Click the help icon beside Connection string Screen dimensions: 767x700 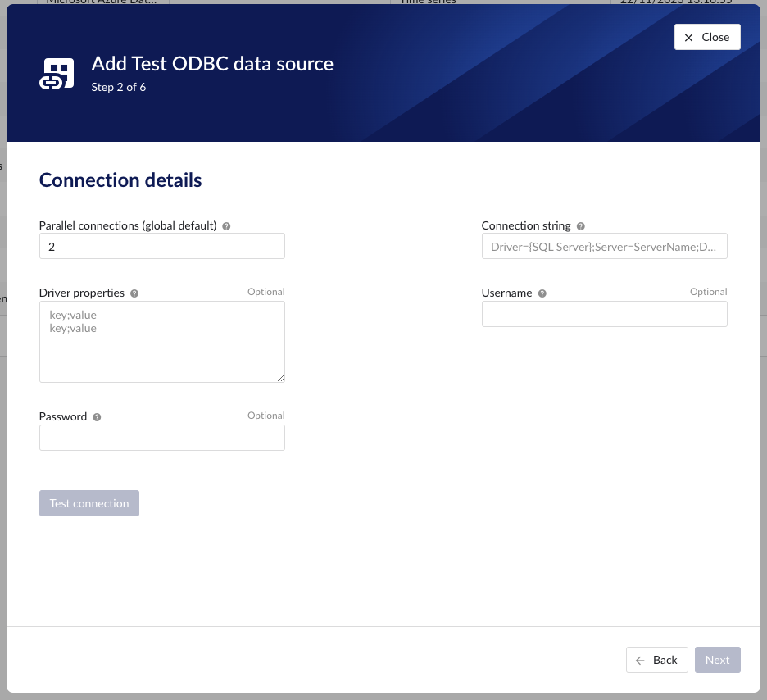tap(581, 226)
